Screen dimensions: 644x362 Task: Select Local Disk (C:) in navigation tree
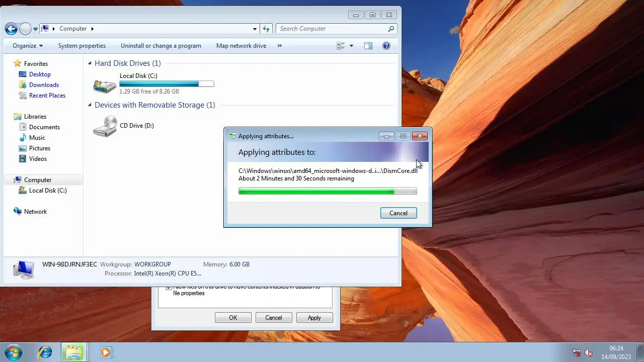click(x=48, y=191)
